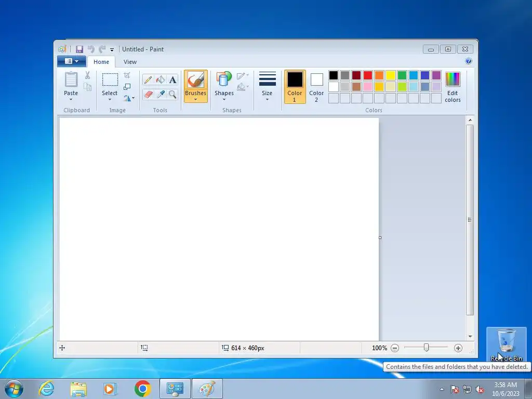Expand the Size dropdown arrow

[268, 100]
